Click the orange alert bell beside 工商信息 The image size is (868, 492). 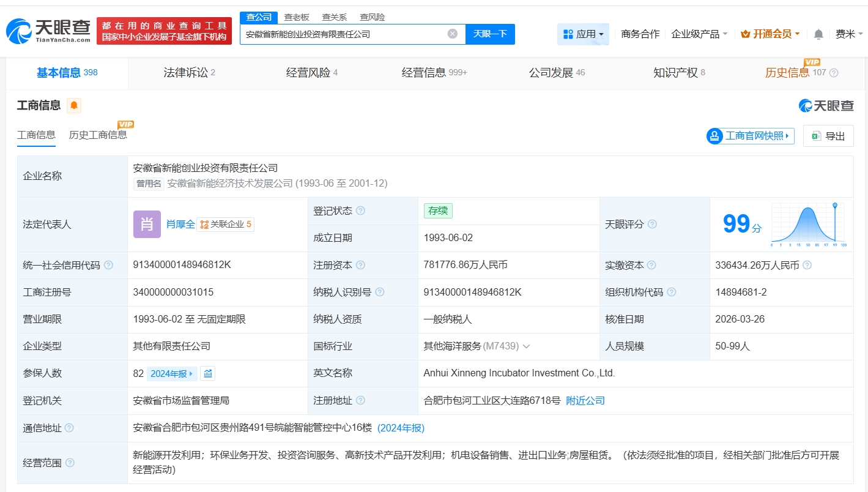coord(74,105)
